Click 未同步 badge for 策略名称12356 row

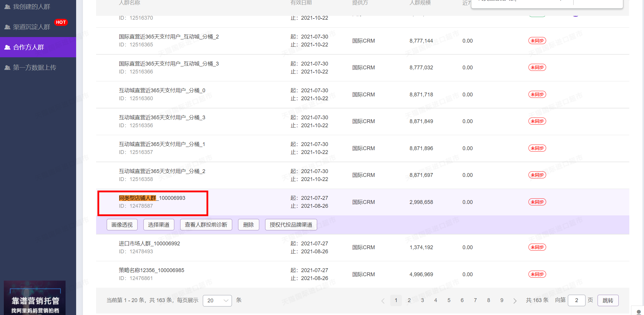[x=537, y=274]
